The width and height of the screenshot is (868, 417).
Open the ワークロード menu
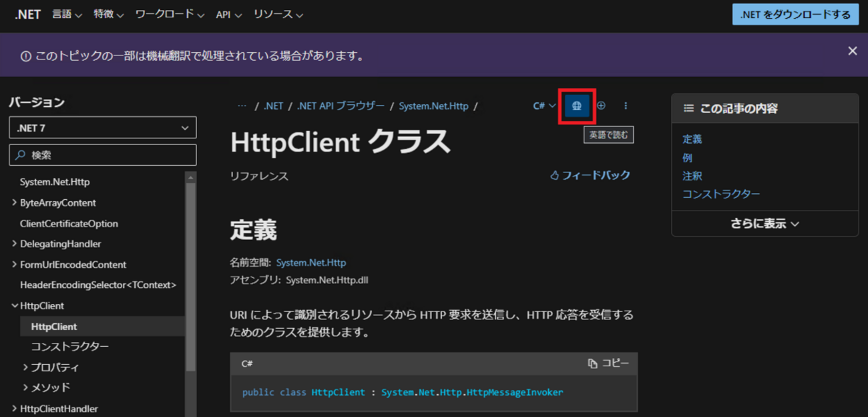click(x=170, y=15)
